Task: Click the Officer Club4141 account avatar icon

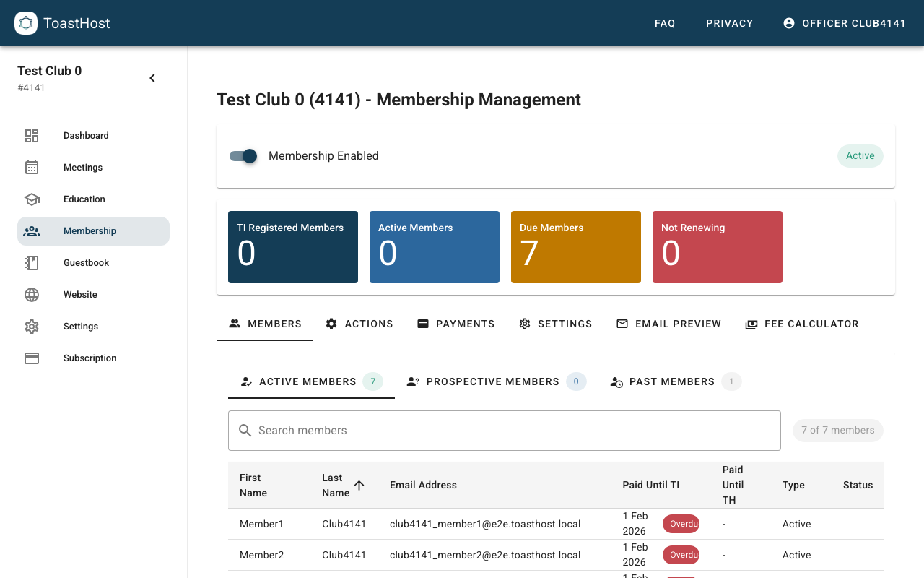Action: (788, 22)
